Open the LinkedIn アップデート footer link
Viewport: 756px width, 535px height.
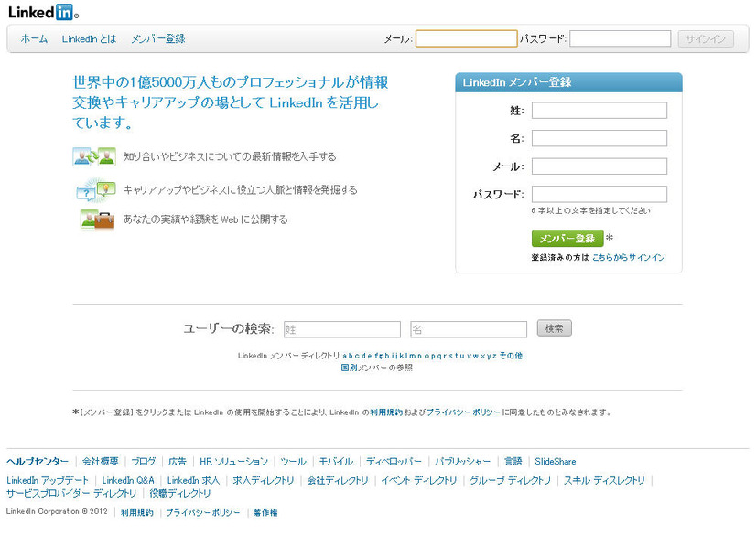pos(48,480)
